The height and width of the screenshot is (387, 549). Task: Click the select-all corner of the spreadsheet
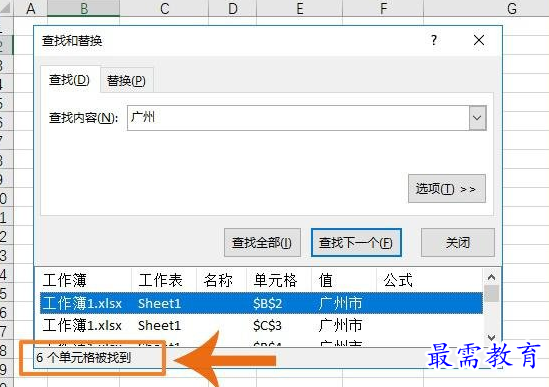pyautogui.click(x=6, y=8)
